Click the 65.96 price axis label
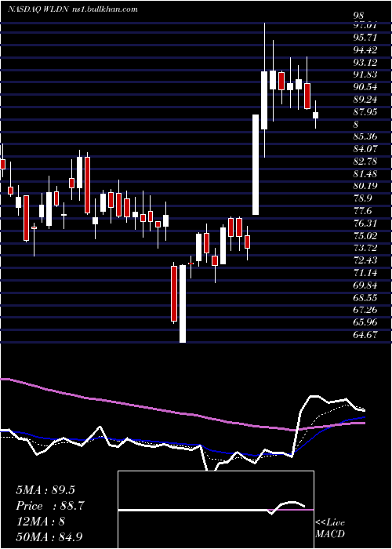392x549 pixels. coord(365,322)
